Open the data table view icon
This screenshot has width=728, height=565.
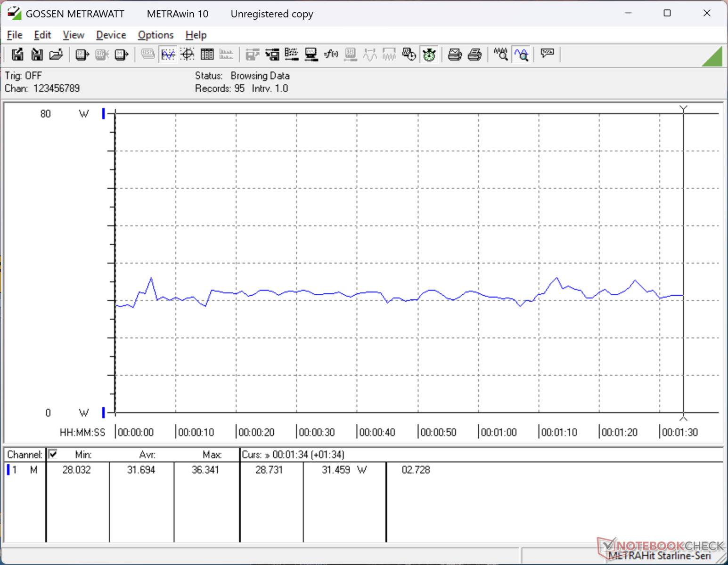pyautogui.click(x=207, y=55)
